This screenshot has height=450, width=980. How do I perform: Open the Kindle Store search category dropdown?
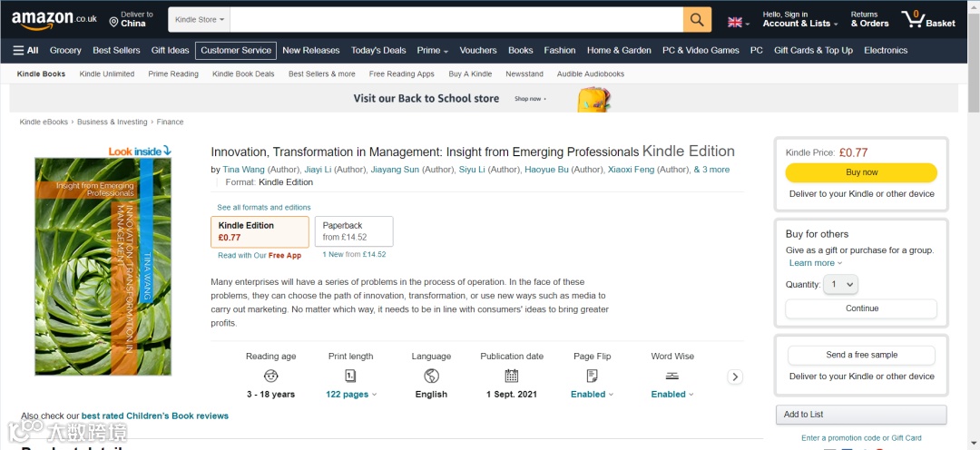tap(201, 19)
